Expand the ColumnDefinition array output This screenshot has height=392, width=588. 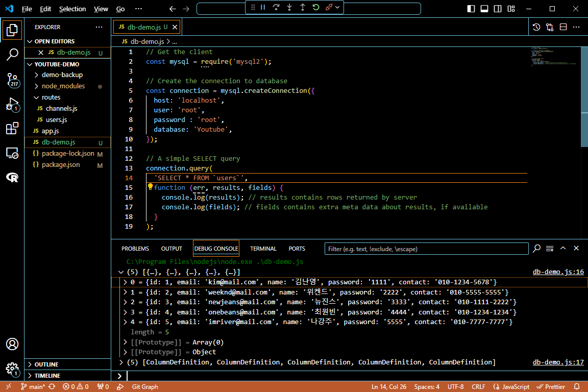click(x=121, y=362)
